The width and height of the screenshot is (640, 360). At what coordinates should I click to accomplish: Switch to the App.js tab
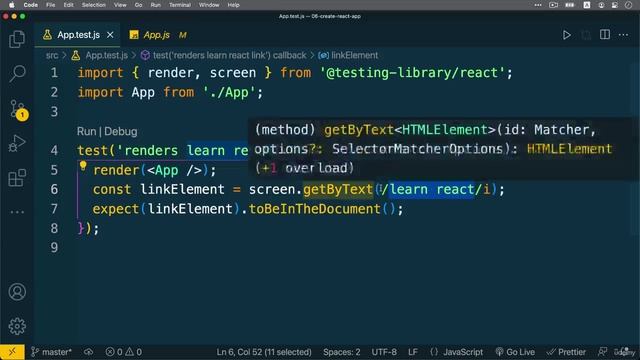pyautogui.click(x=157, y=35)
